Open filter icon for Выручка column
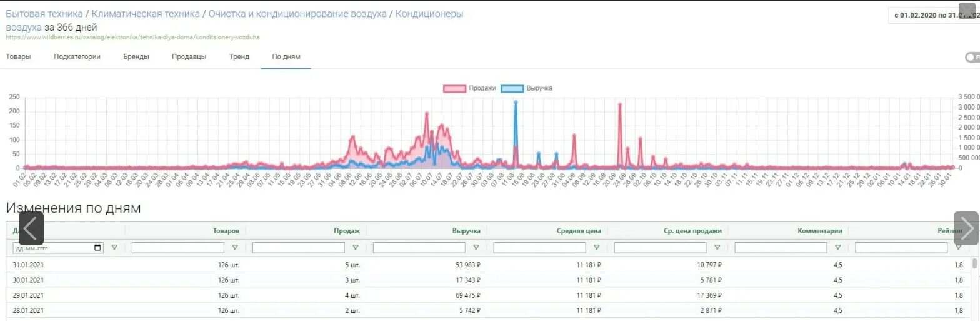 [x=476, y=248]
